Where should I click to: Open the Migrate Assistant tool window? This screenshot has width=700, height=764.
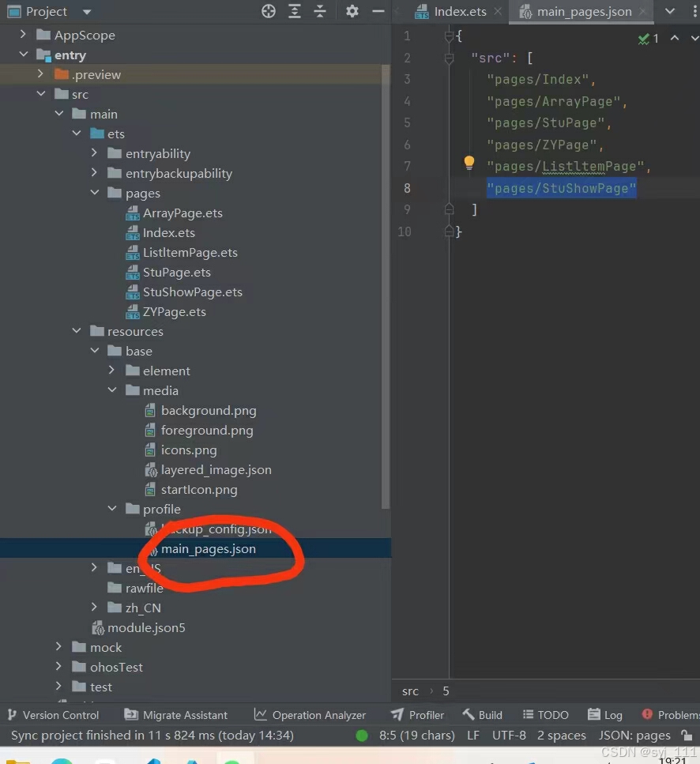[176, 715]
